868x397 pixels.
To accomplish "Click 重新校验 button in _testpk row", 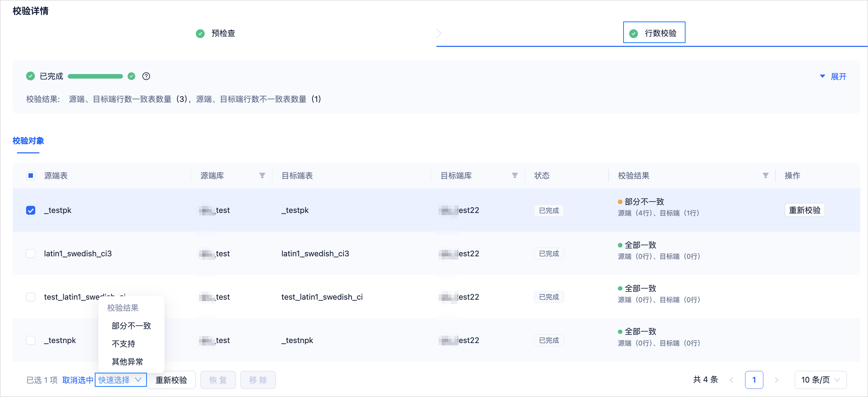I will click(805, 210).
